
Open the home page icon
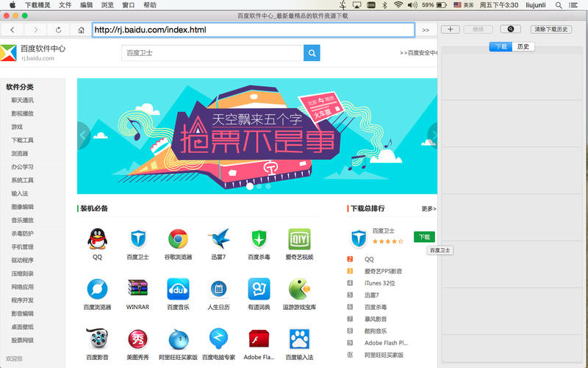81,29
